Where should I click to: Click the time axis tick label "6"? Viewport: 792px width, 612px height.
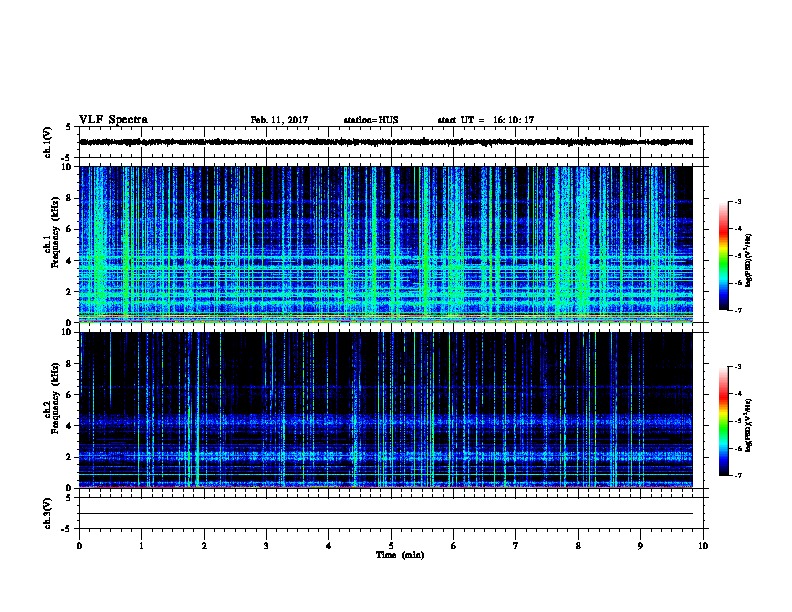point(454,546)
